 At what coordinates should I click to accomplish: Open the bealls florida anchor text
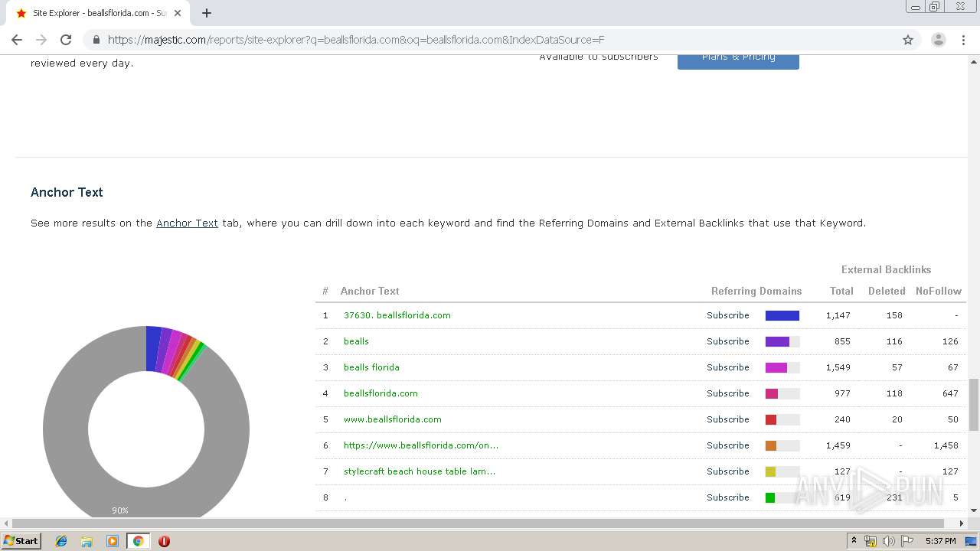371,367
